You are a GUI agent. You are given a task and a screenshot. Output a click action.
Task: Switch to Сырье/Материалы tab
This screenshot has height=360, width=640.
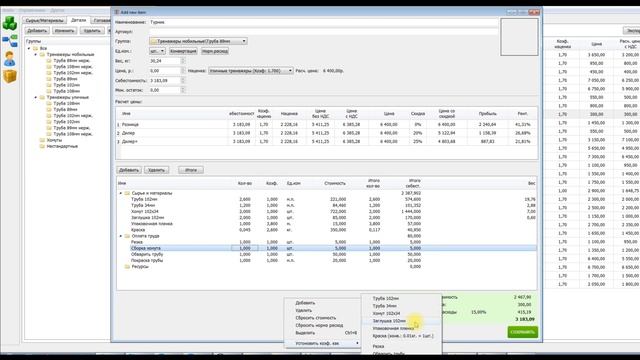[x=44, y=20]
